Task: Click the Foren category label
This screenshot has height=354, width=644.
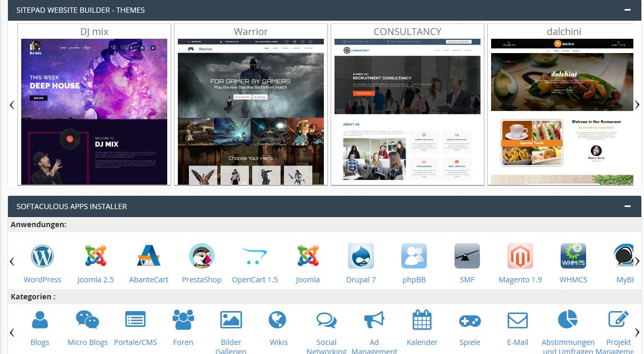Action: 183,342
